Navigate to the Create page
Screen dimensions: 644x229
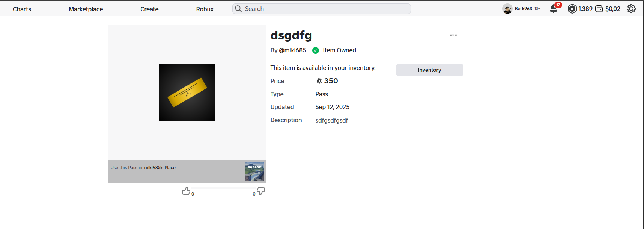149,9
